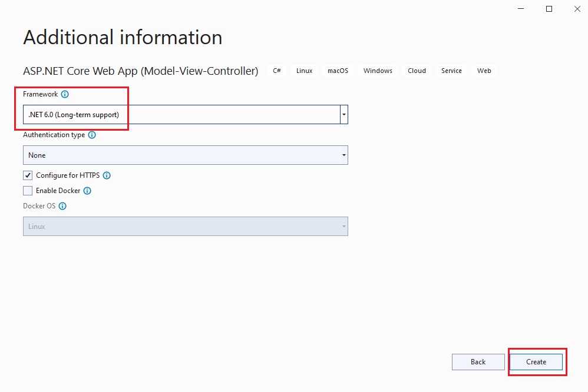Click the Docker OS label

tap(39, 206)
